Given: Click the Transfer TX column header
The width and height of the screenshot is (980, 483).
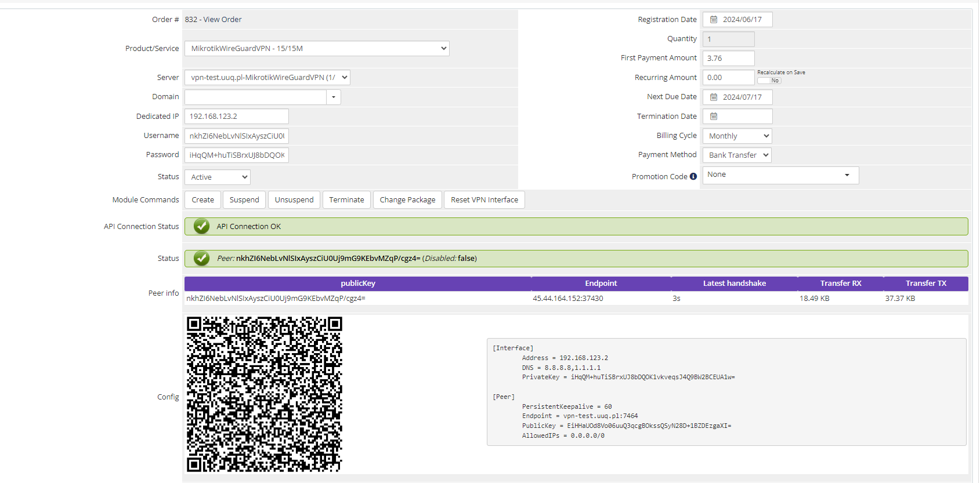Looking at the screenshot, I should pos(926,284).
